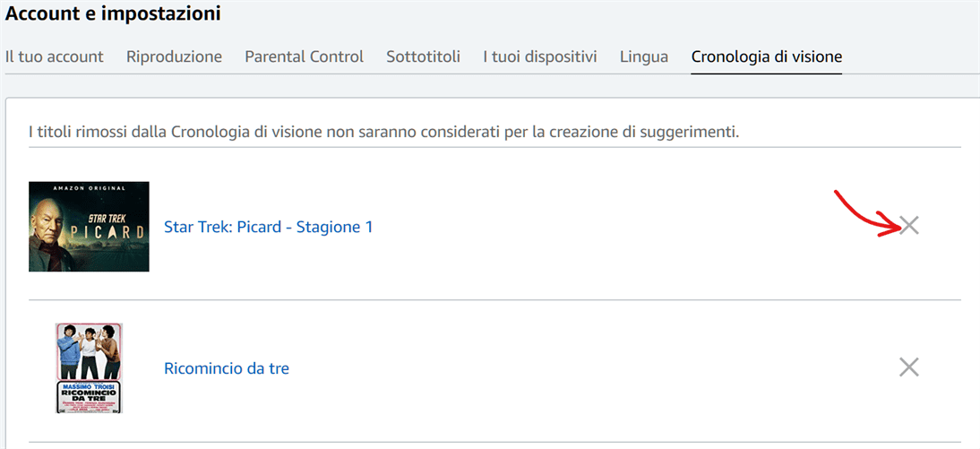Click the Ricomincio da tre poster thumbnail

[x=89, y=367]
